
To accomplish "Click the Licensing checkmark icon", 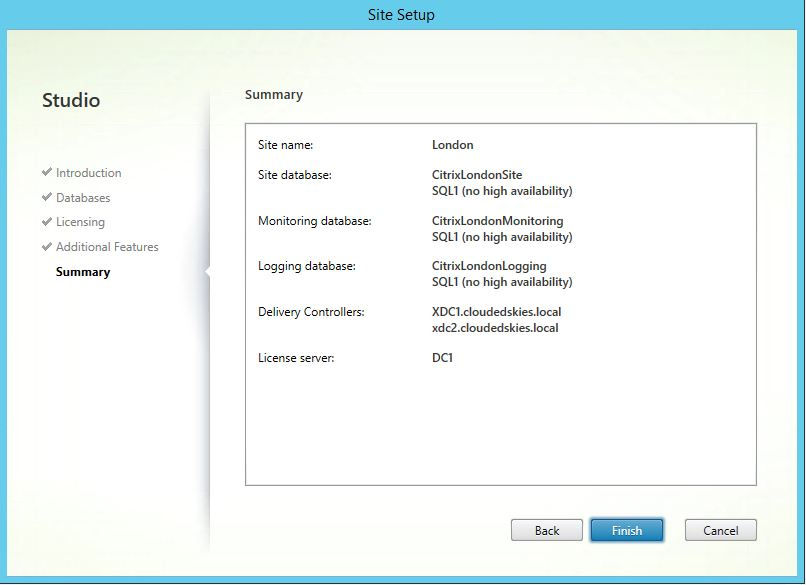I will (47, 221).
